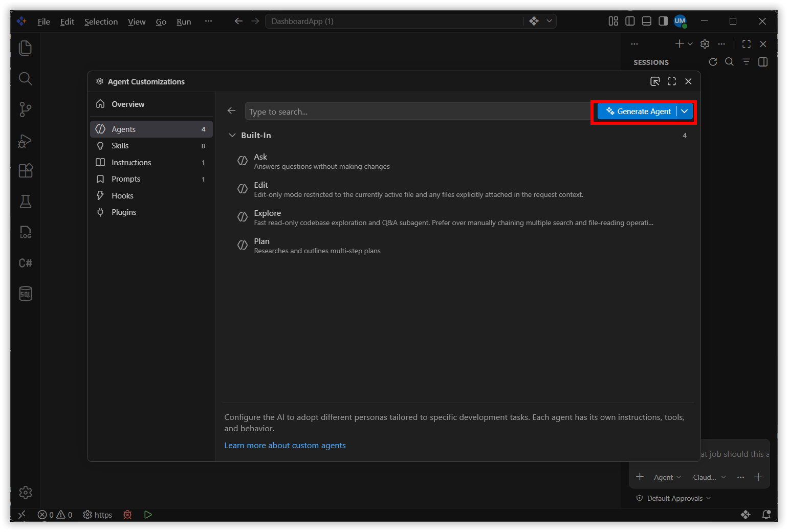This screenshot has width=788, height=532.
Task: Select the Hooks section
Action: [151, 196]
